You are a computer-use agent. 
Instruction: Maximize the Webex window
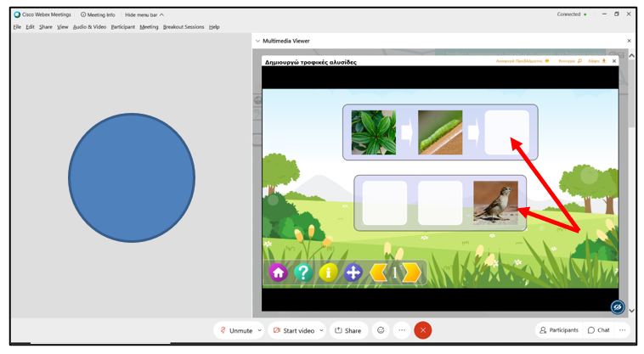pos(616,14)
